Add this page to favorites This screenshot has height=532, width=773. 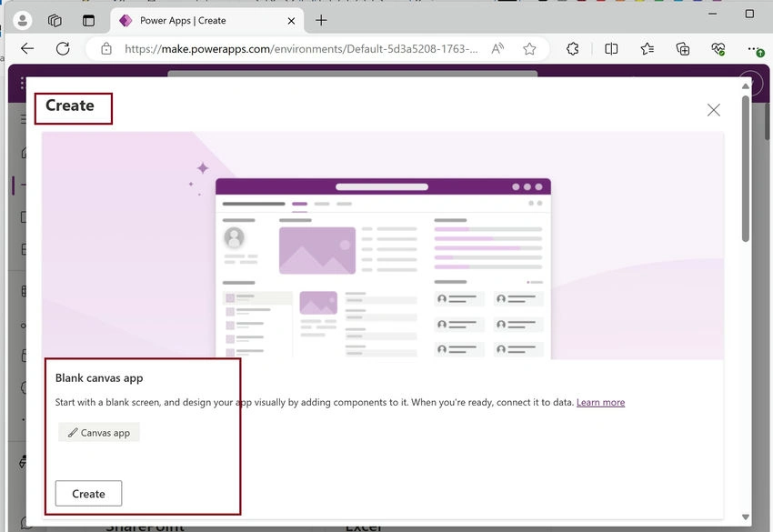click(529, 48)
